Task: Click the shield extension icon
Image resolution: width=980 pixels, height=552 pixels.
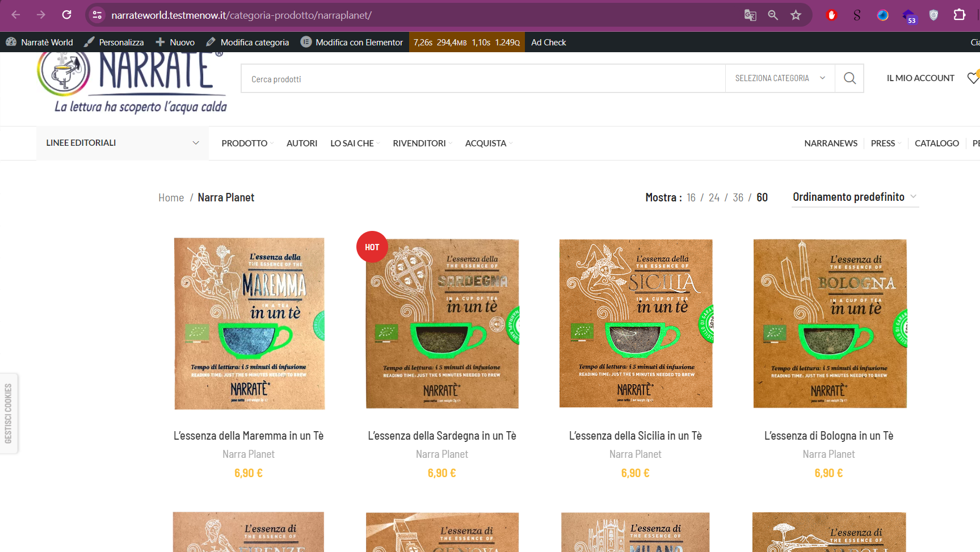Action: pos(933,15)
